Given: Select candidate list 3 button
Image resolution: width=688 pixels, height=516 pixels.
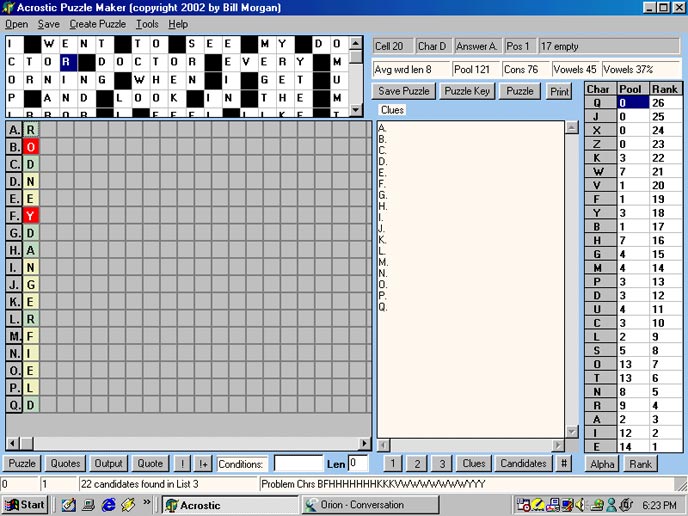Looking at the screenshot, I should tap(442, 463).
